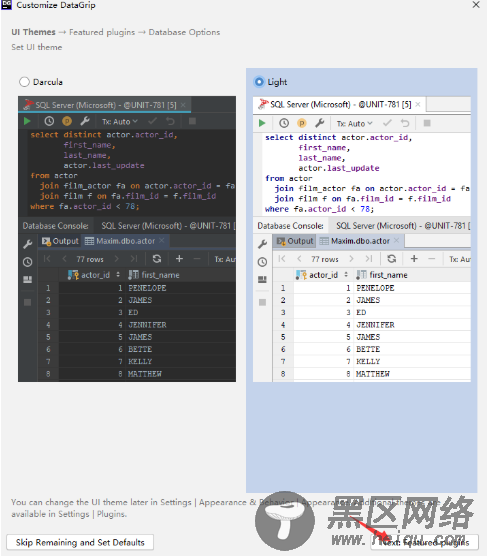
Task: Close the Customize DataGrip dialog
Action: click(476, 5)
